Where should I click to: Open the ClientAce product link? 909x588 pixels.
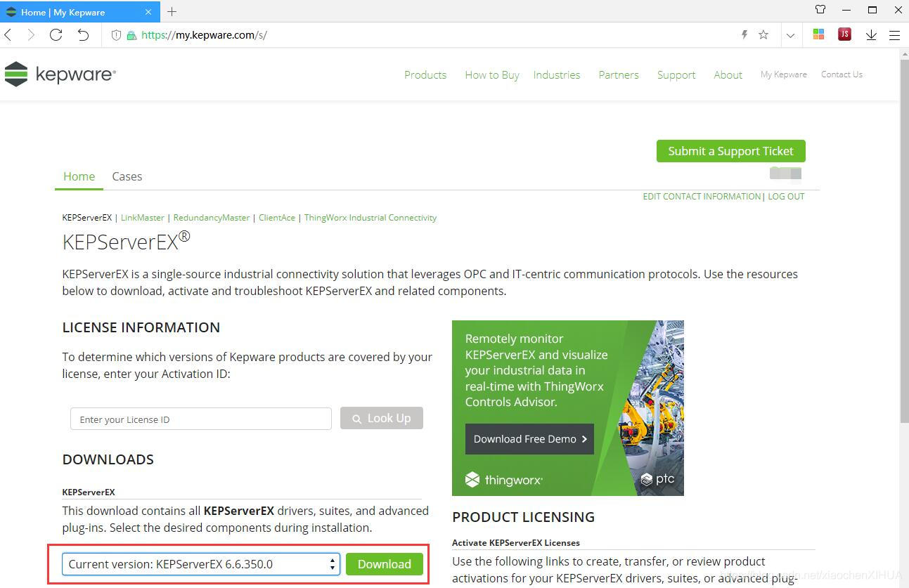[277, 218]
